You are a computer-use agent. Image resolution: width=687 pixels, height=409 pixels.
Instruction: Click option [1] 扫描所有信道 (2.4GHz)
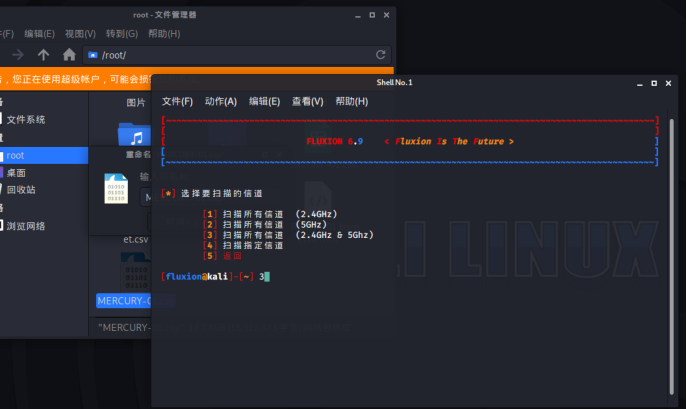[x=270, y=214]
